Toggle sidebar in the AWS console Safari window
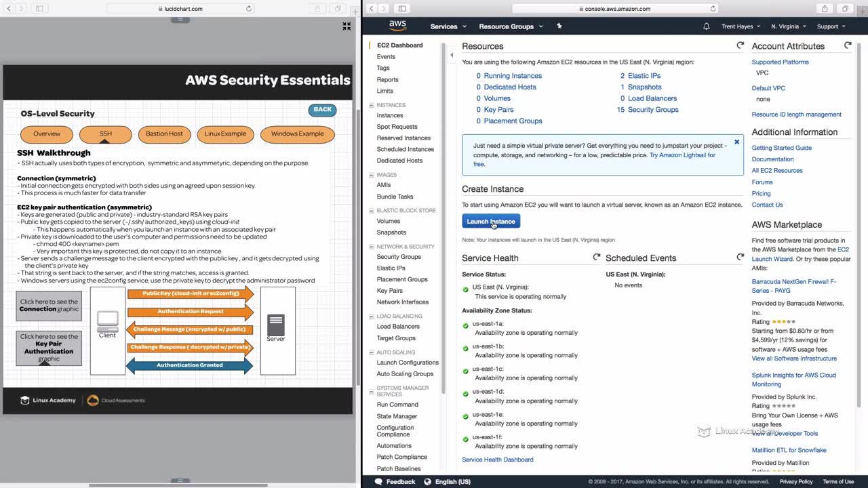 pyautogui.click(x=402, y=9)
